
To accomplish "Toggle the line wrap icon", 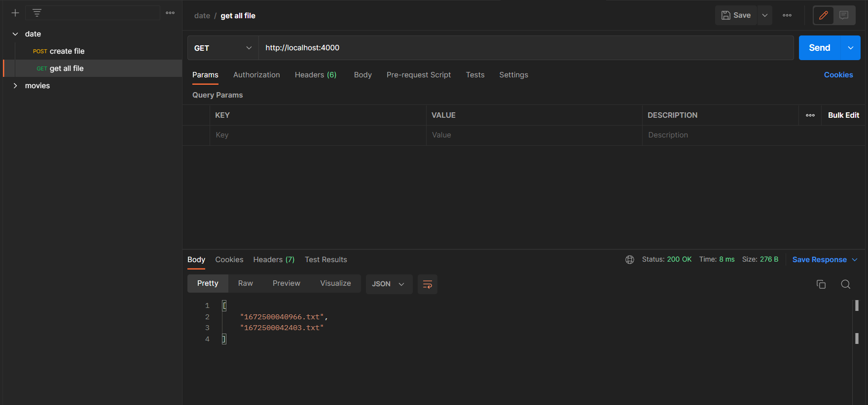I will pyautogui.click(x=428, y=284).
